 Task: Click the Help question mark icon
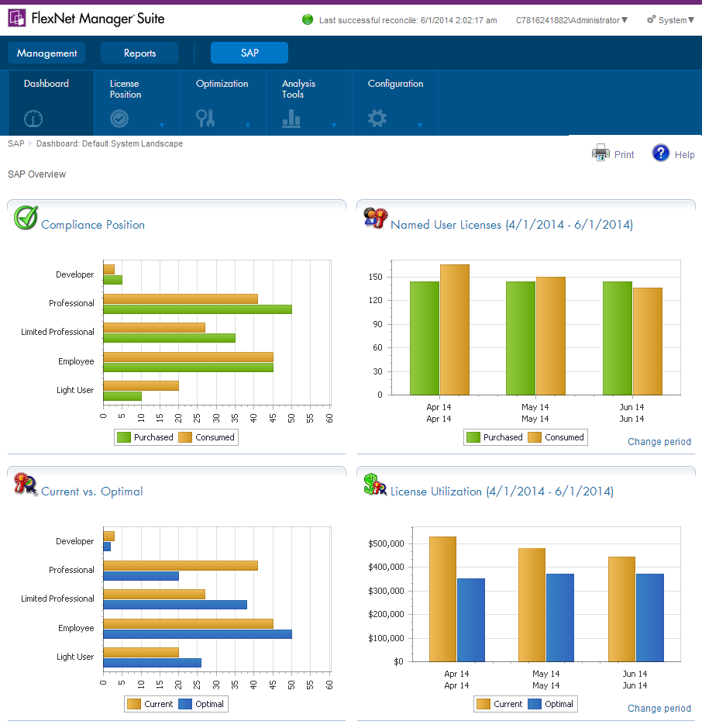tap(660, 153)
